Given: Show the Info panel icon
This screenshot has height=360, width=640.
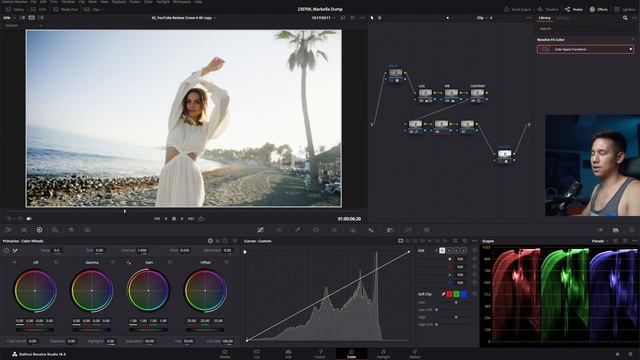Looking at the screenshot, I should 631,230.
